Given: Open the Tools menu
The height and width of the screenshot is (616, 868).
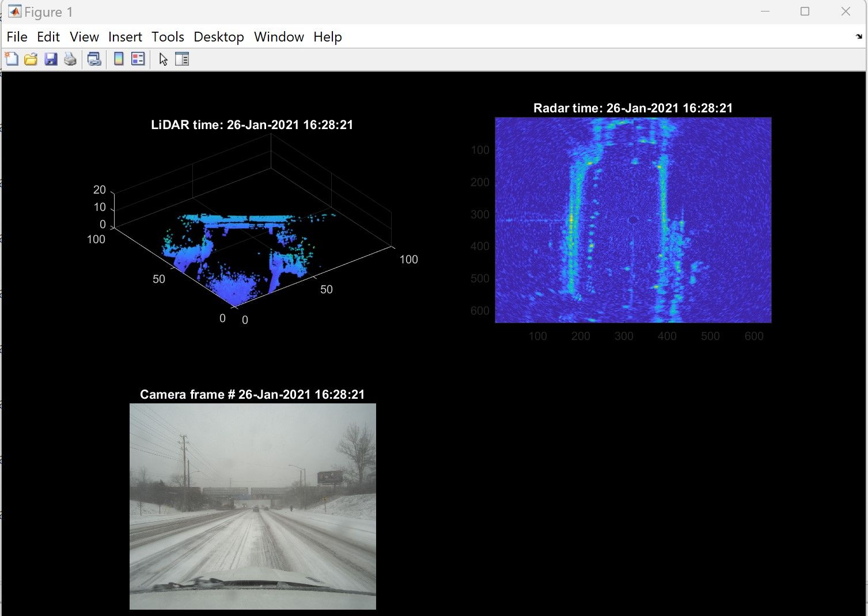Looking at the screenshot, I should (167, 36).
